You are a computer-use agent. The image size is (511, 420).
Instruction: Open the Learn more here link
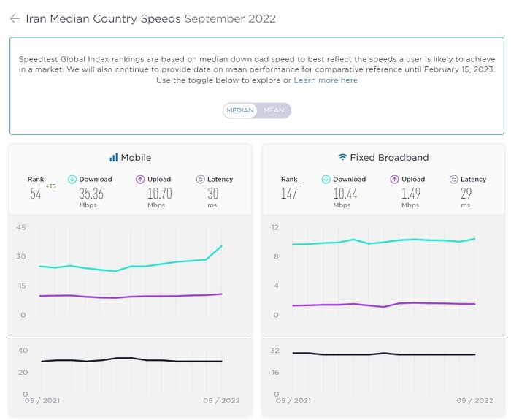click(326, 80)
